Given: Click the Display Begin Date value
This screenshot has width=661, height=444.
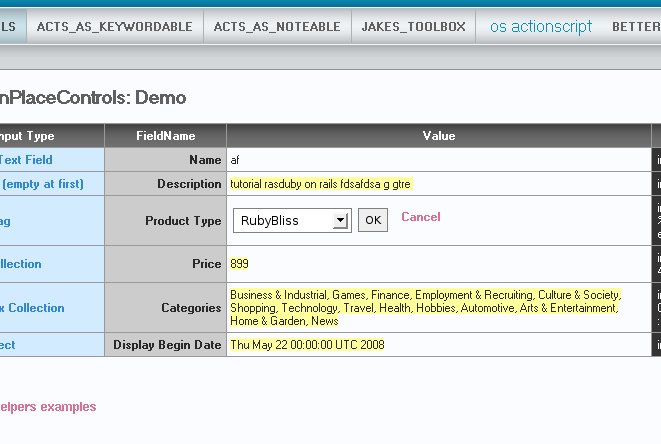Looking at the screenshot, I should click(x=307, y=345).
